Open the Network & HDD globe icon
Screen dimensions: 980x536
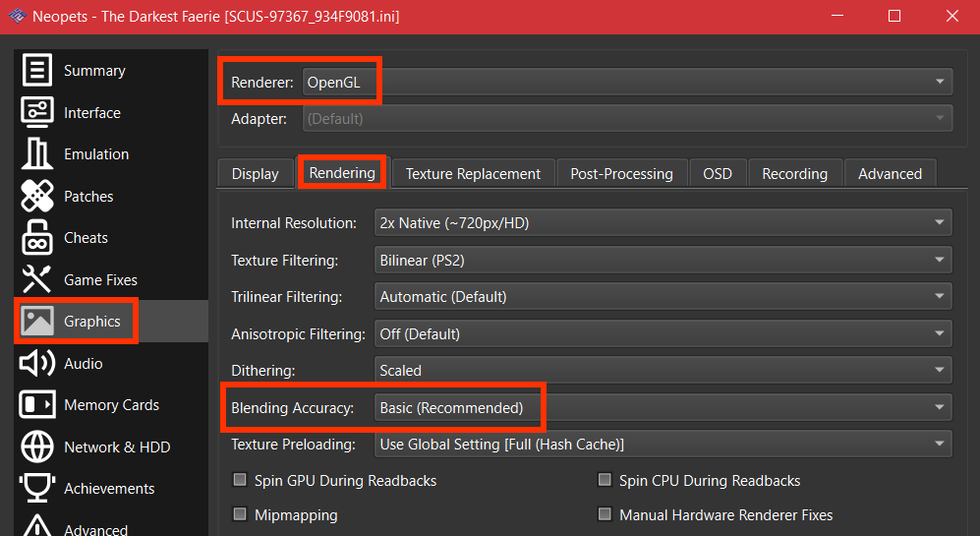[x=37, y=447]
